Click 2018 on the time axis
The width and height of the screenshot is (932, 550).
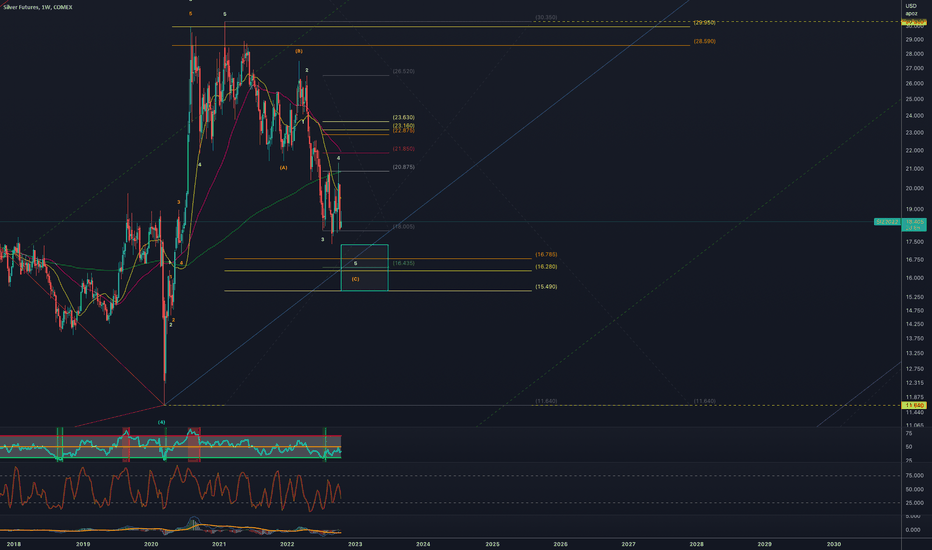tap(14, 544)
